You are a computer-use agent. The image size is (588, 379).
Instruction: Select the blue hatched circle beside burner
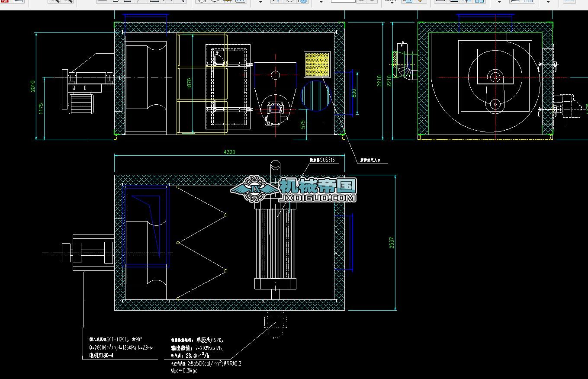click(x=315, y=95)
